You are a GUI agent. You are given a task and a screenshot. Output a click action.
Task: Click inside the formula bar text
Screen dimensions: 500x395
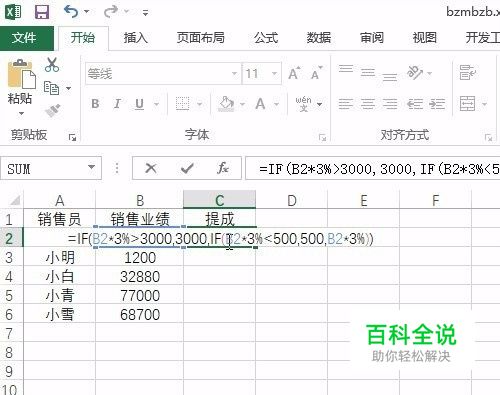point(373,169)
